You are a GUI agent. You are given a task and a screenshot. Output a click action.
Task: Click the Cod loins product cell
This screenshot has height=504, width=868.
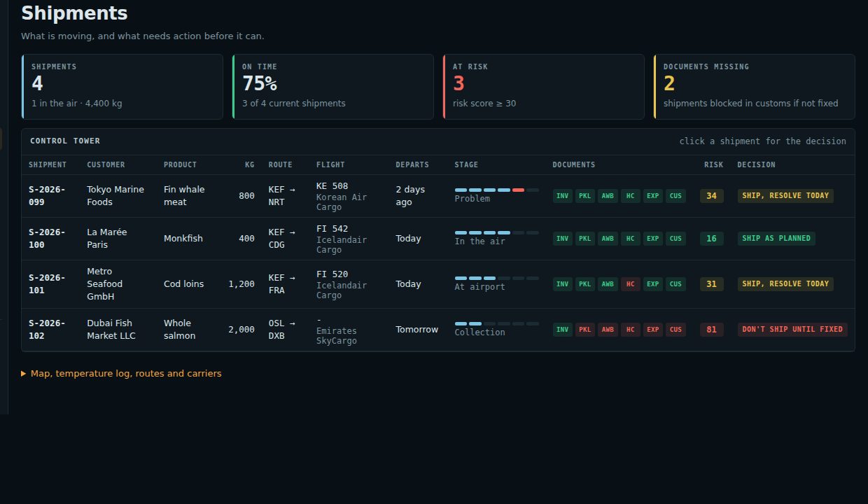pyautogui.click(x=184, y=284)
